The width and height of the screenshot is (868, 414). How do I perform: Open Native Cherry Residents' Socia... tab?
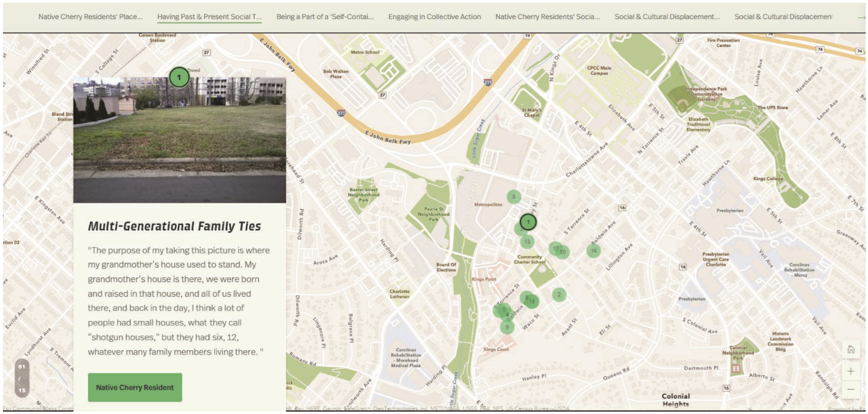click(x=547, y=17)
